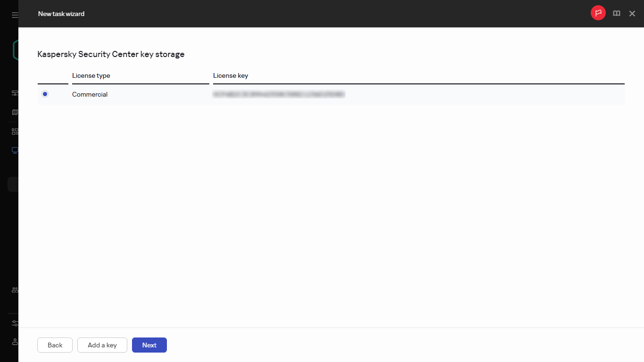Open the Monitoring & Reporting sidebar icon
644x362 pixels.
tap(14, 93)
